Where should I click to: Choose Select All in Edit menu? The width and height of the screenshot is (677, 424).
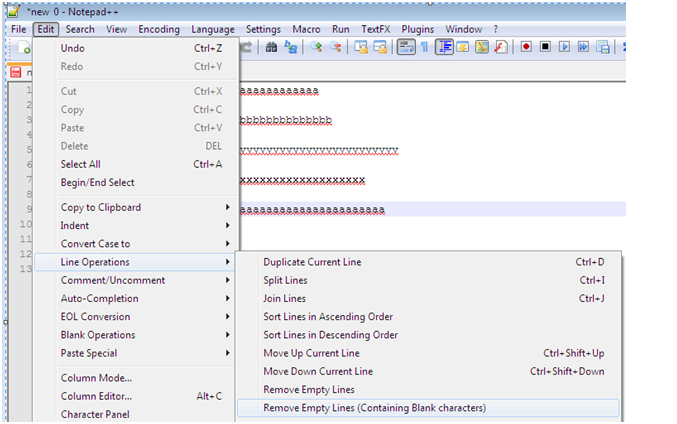coord(136,164)
